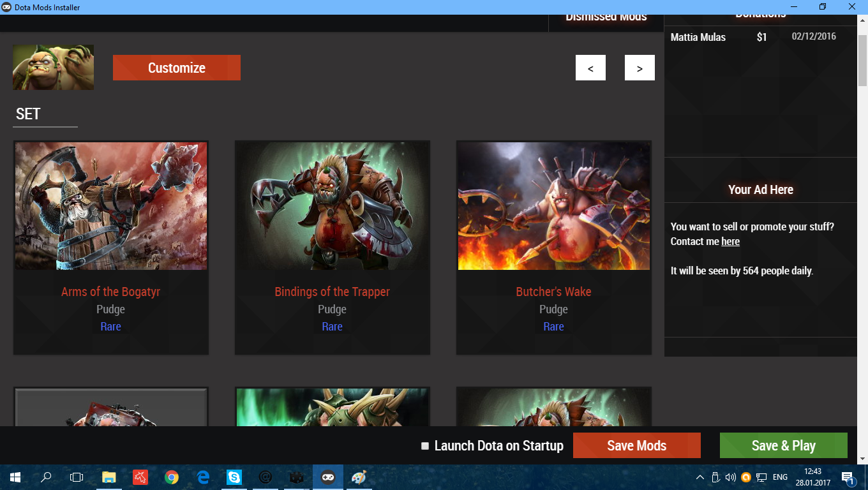The height and width of the screenshot is (490, 868).
Task: Click the Mattia Mulas donation entry
Action: [x=761, y=37]
